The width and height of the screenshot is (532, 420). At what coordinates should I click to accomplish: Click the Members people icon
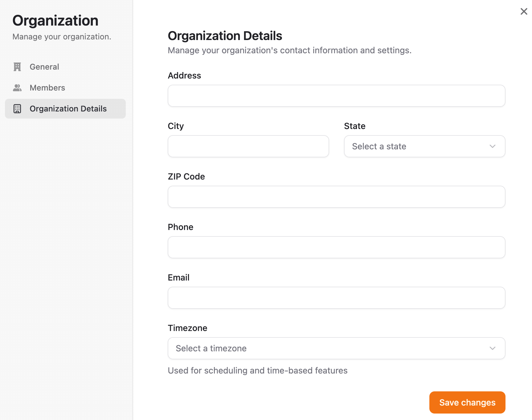click(17, 88)
